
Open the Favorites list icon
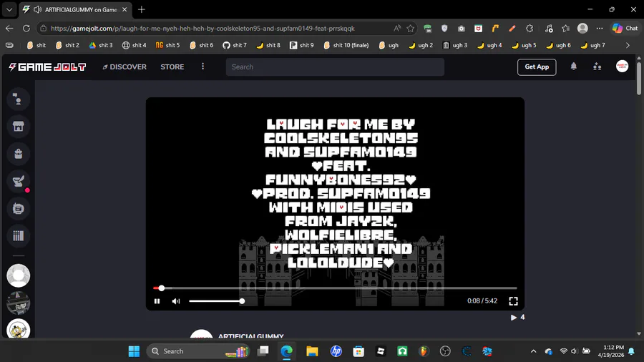coord(565,29)
